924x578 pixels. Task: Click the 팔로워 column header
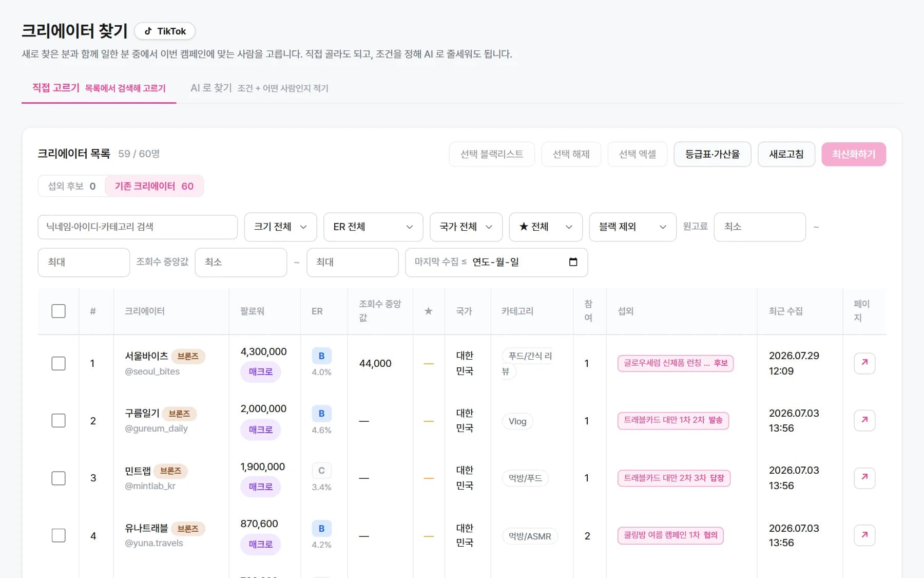[253, 311]
